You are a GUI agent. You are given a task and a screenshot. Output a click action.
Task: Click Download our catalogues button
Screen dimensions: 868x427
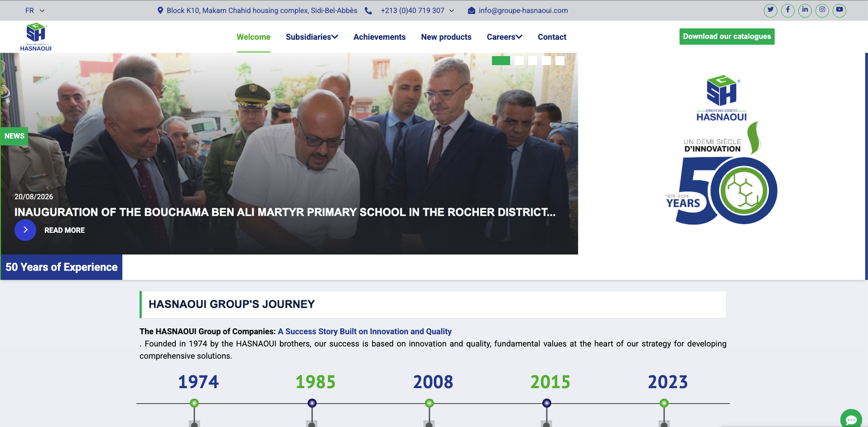point(727,36)
